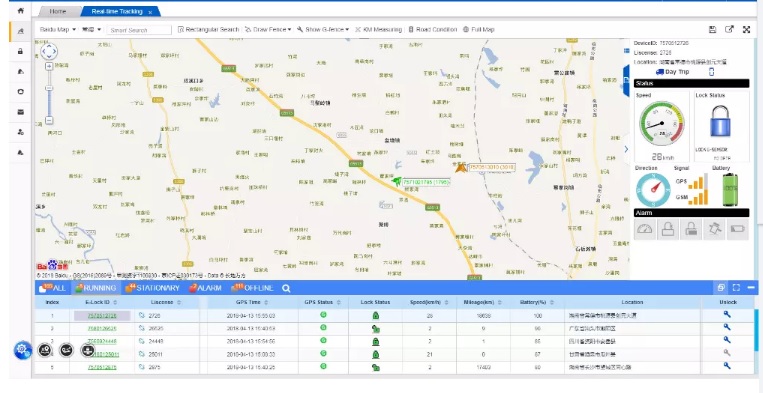Expand the Show G-fence dropdown

(323, 30)
